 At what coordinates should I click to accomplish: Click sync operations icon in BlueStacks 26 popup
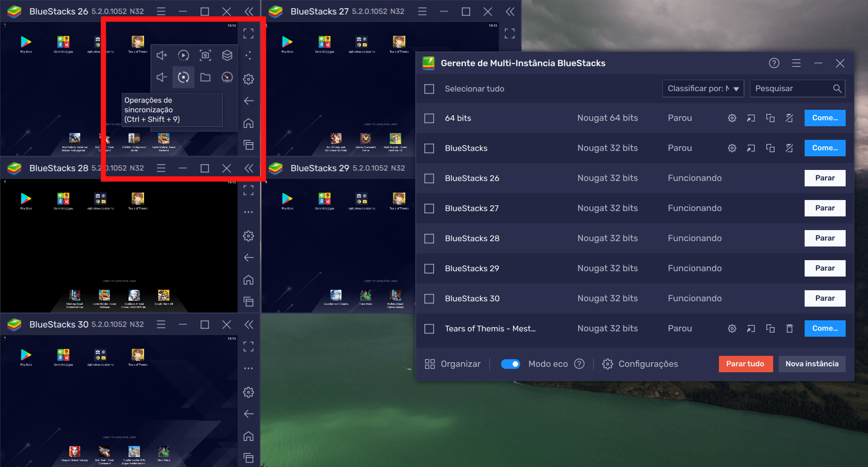(183, 77)
